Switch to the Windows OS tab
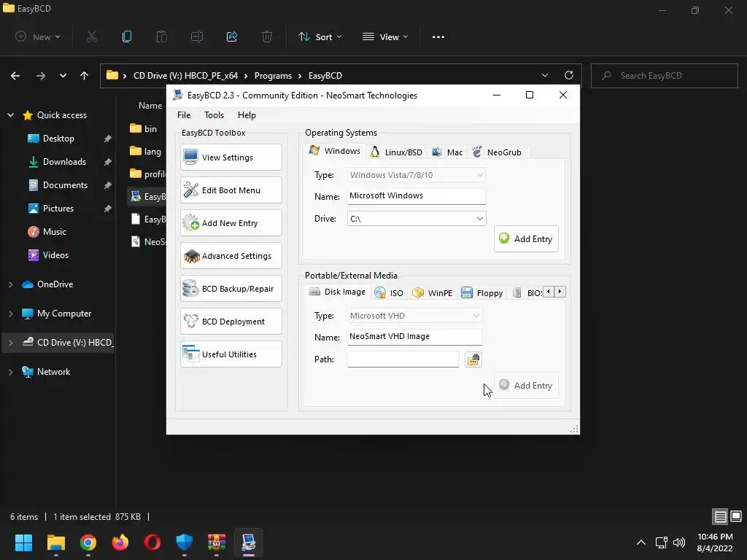This screenshot has height=560, width=747. (x=334, y=151)
